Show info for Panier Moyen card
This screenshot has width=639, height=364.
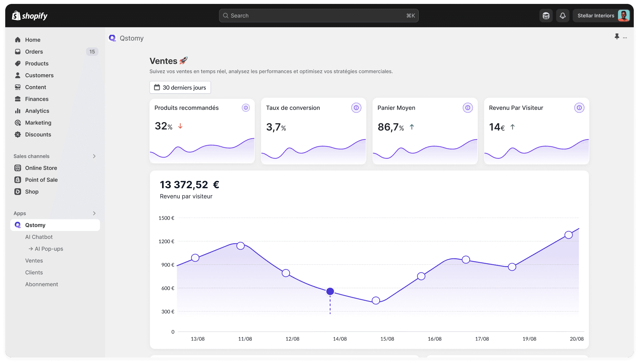pos(467,108)
